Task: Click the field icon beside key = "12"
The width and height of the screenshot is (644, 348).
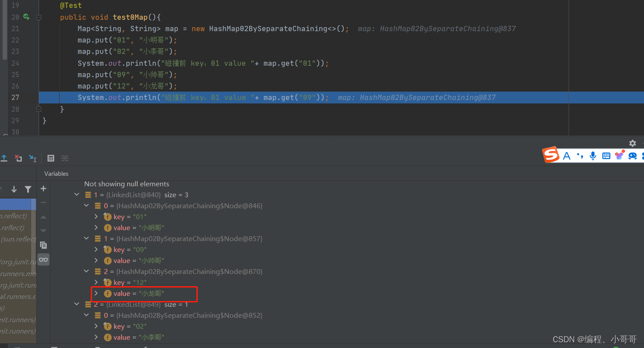Action: pyautogui.click(x=107, y=282)
